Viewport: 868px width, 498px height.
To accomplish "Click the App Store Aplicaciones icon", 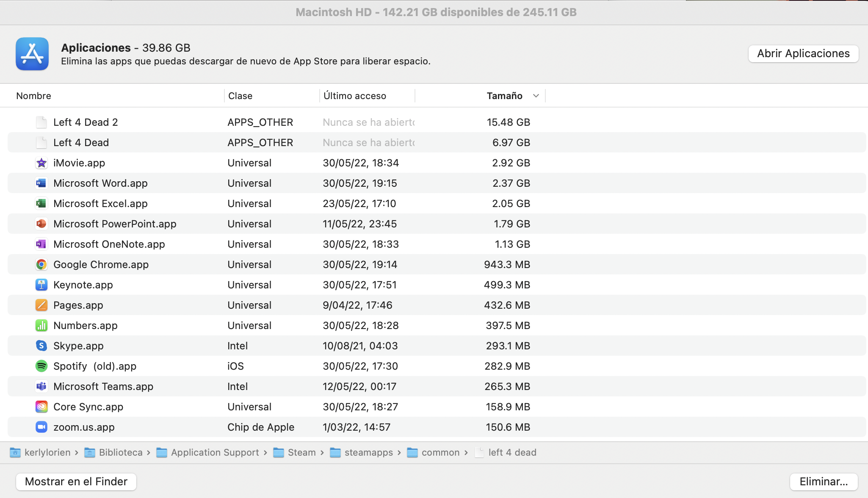I will click(32, 54).
